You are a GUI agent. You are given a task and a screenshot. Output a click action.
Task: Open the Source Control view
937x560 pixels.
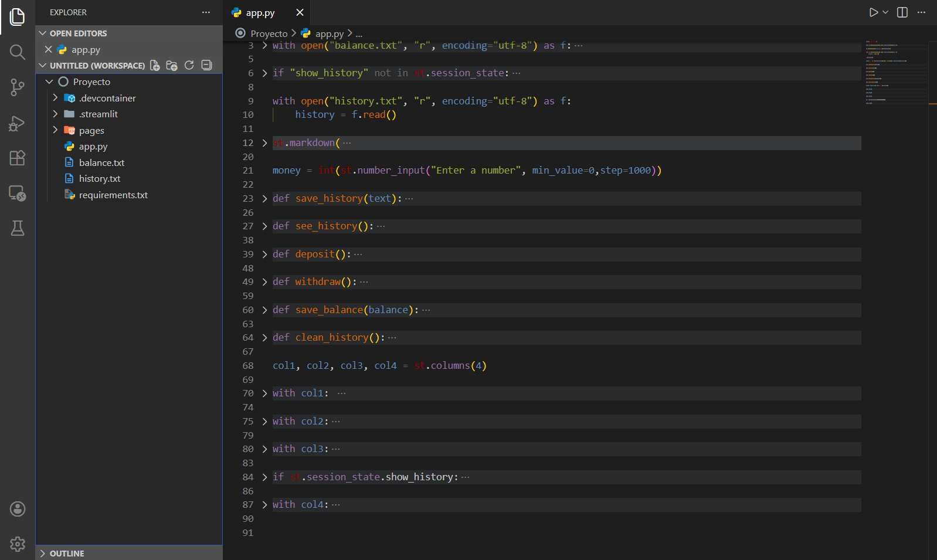[x=18, y=87]
